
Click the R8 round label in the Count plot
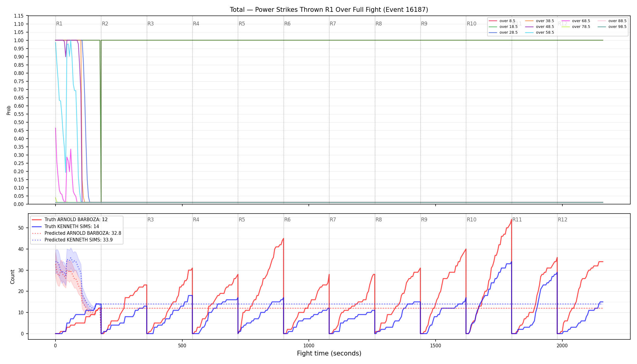point(379,220)
